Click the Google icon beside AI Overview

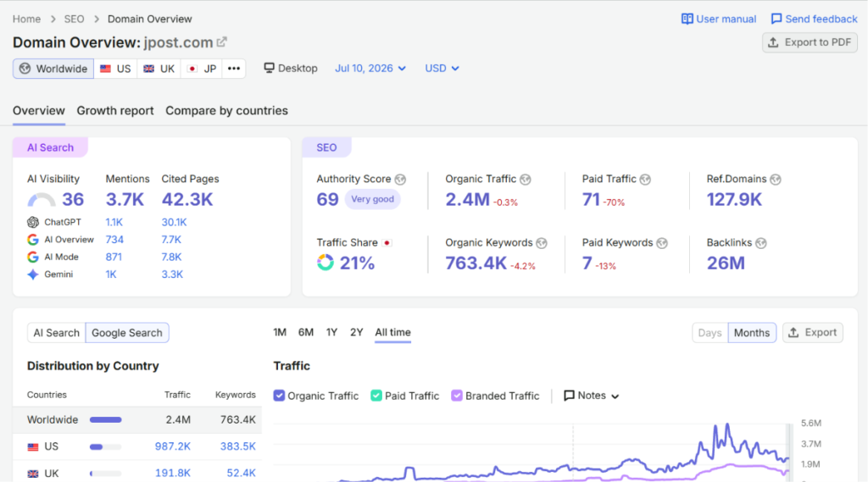33,240
